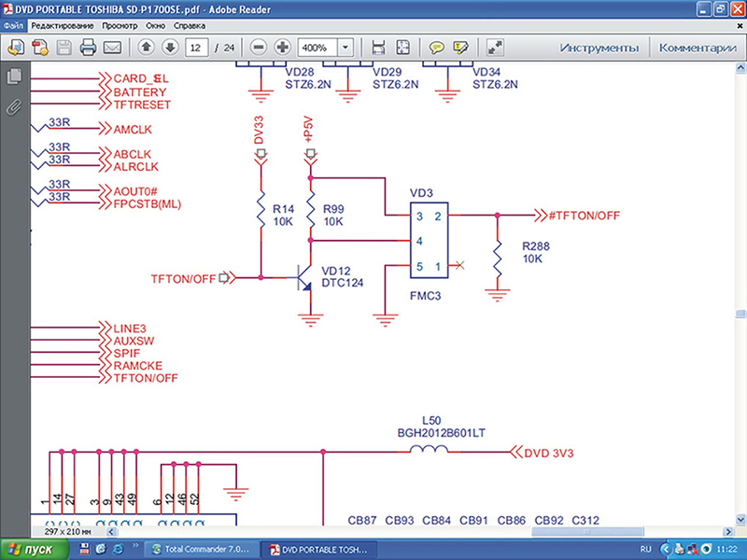Click the email envelope icon
The image size is (747, 560).
tap(113, 47)
